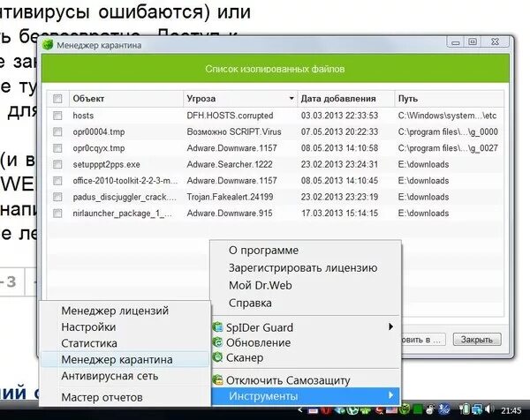Select office-2010-toolkit-2-2-3-m file name
This screenshot has width=530, height=420.
125,181
